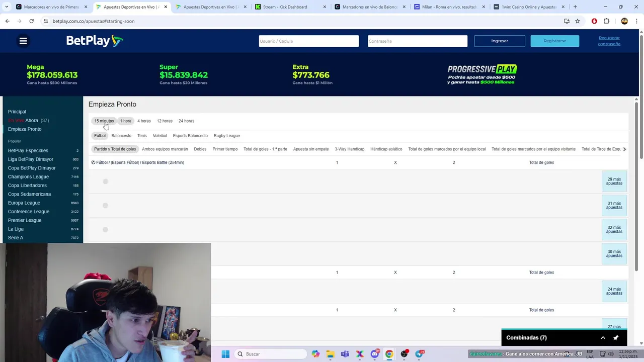The height and width of the screenshot is (362, 644).
Task: Click the Ingresar login button
Action: (500, 41)
